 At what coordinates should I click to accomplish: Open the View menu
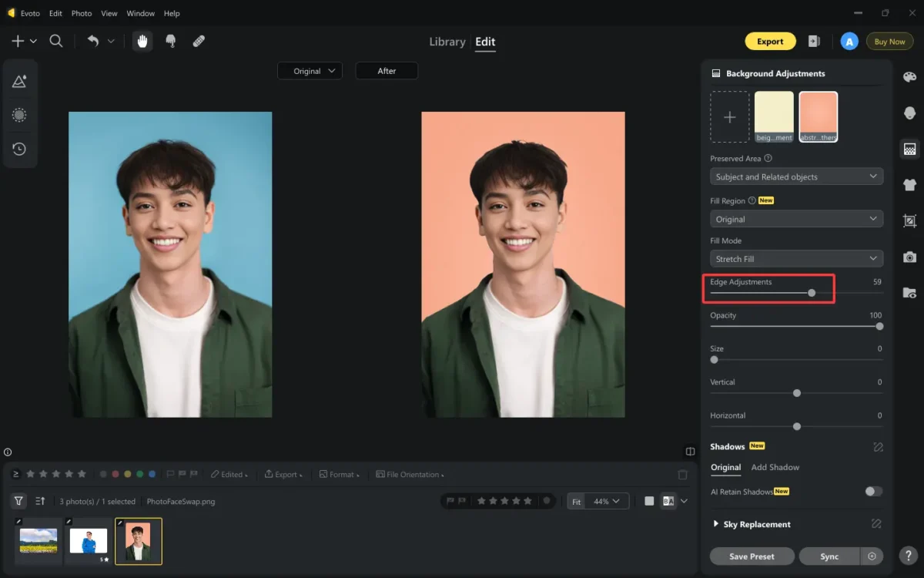[109, 13]
